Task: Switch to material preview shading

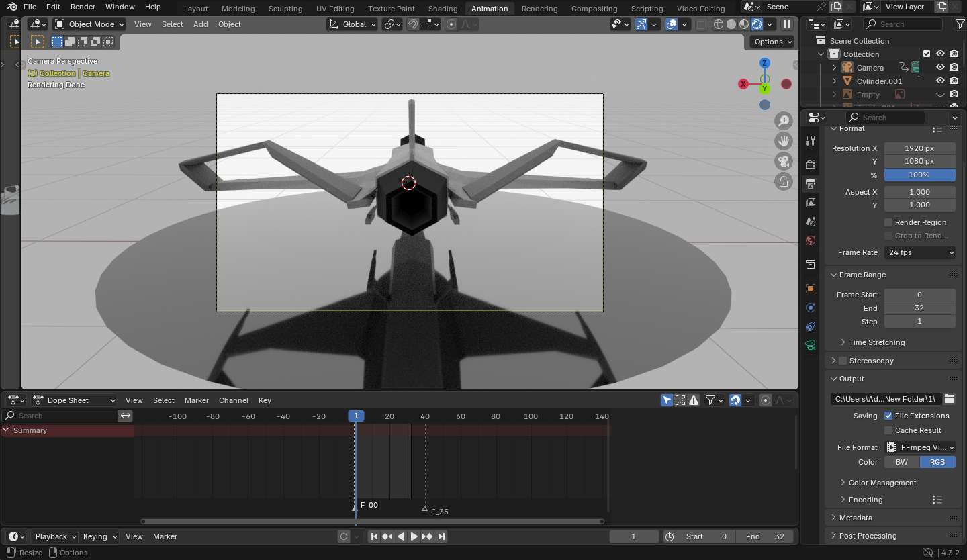Action: 744,24
